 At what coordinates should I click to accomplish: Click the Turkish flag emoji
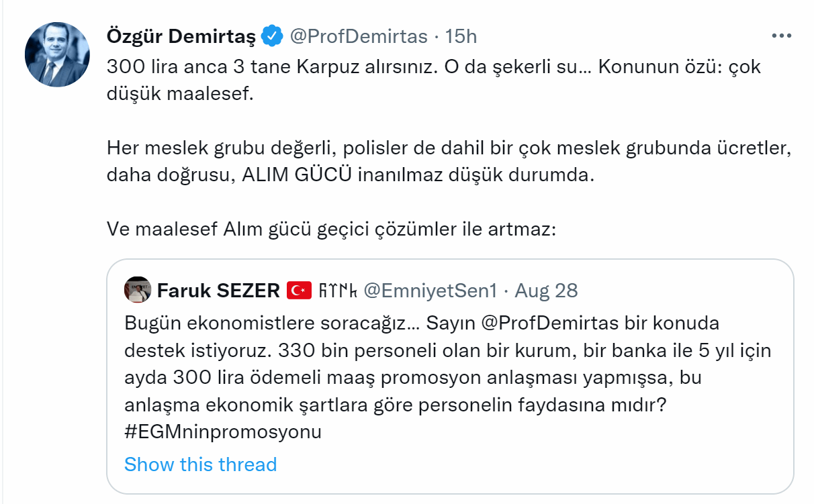pos(299,291)
